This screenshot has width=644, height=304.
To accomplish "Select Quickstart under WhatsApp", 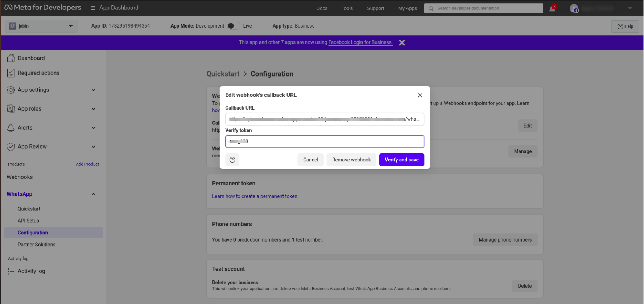I will coord(29,209).
